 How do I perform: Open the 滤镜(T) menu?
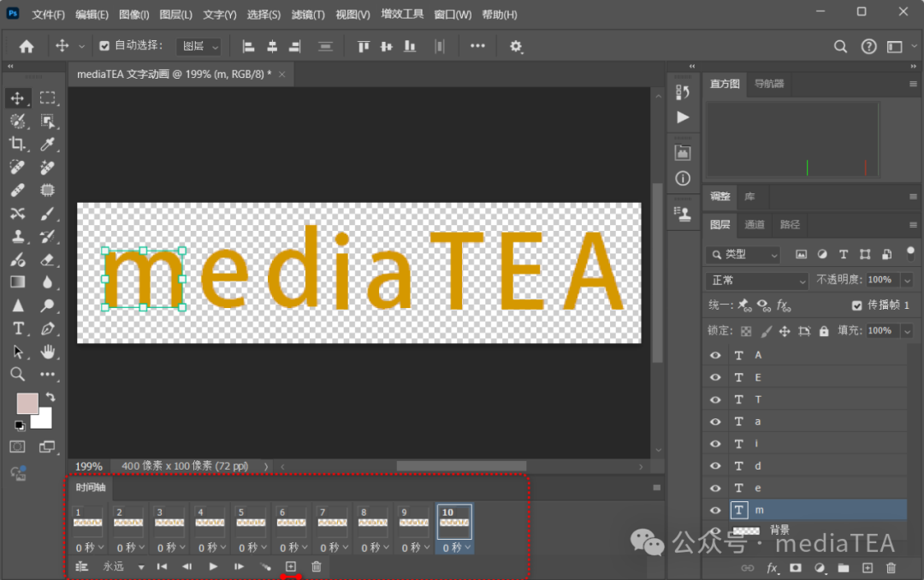308,15
